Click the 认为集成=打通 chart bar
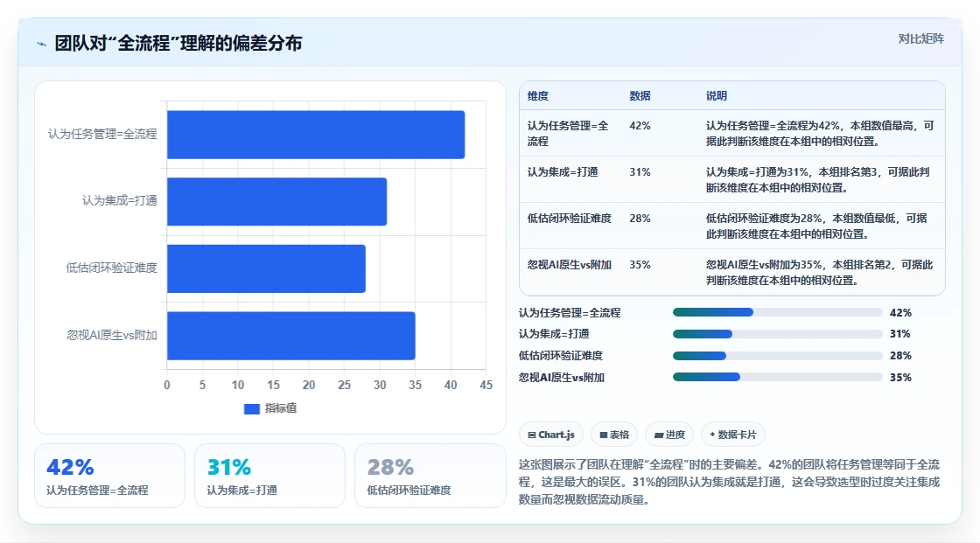Screen dimensions: 980x543 [276, 201]
